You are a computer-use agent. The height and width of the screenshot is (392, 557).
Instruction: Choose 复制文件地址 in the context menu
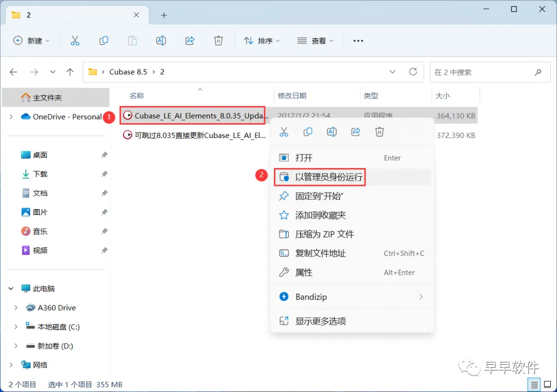point(352,253)
